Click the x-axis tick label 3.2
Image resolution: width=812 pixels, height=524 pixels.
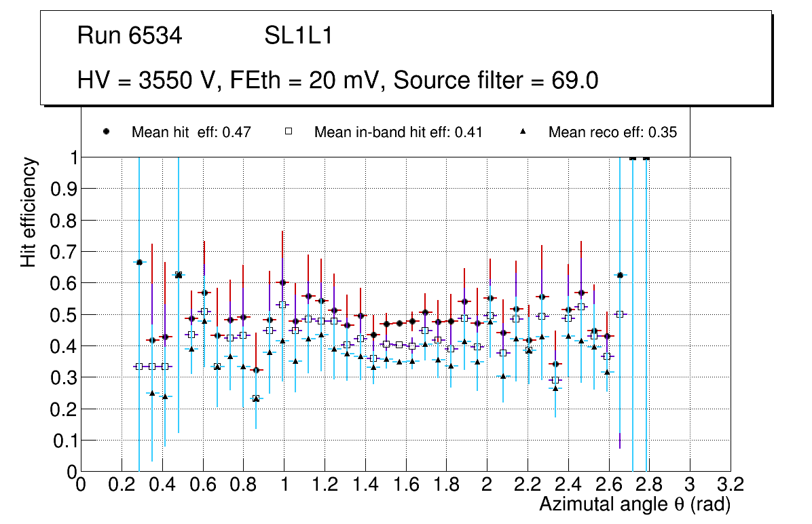(x=730, y=485)
